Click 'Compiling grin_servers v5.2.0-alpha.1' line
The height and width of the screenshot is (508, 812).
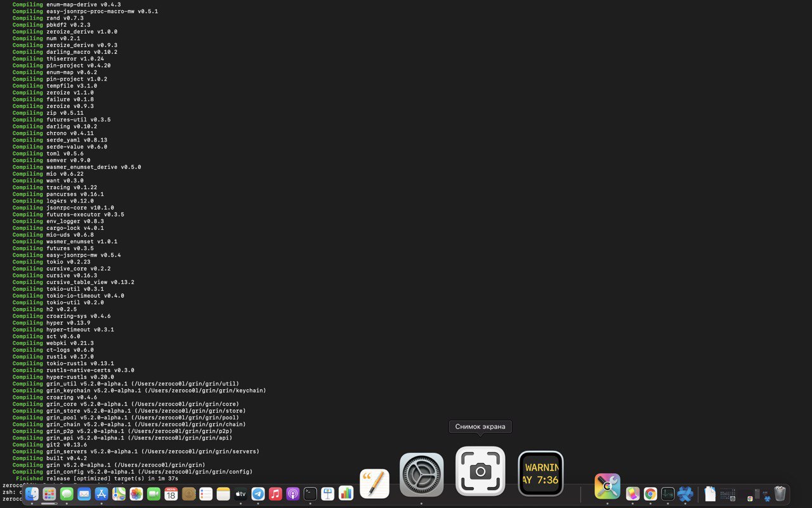click(136, 451)
